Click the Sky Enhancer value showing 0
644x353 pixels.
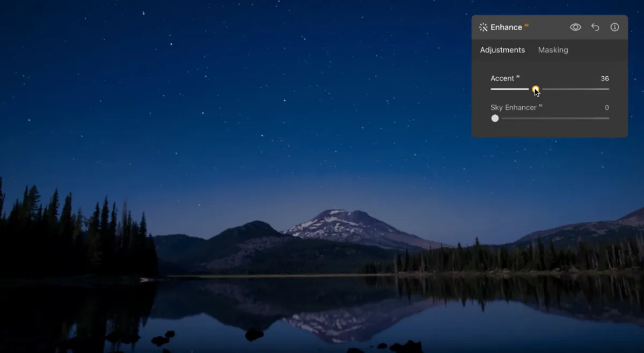(606, 107)
